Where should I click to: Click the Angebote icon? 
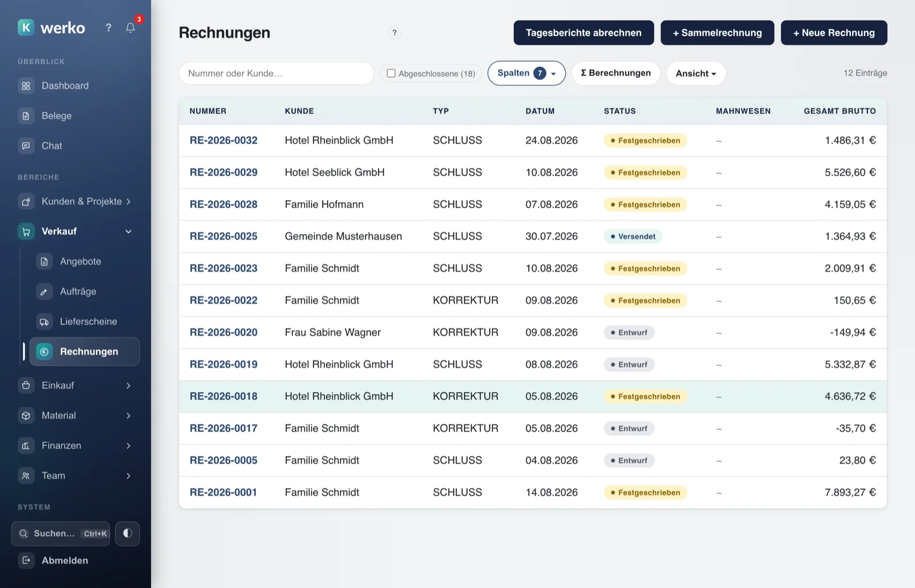click(44, 261)
